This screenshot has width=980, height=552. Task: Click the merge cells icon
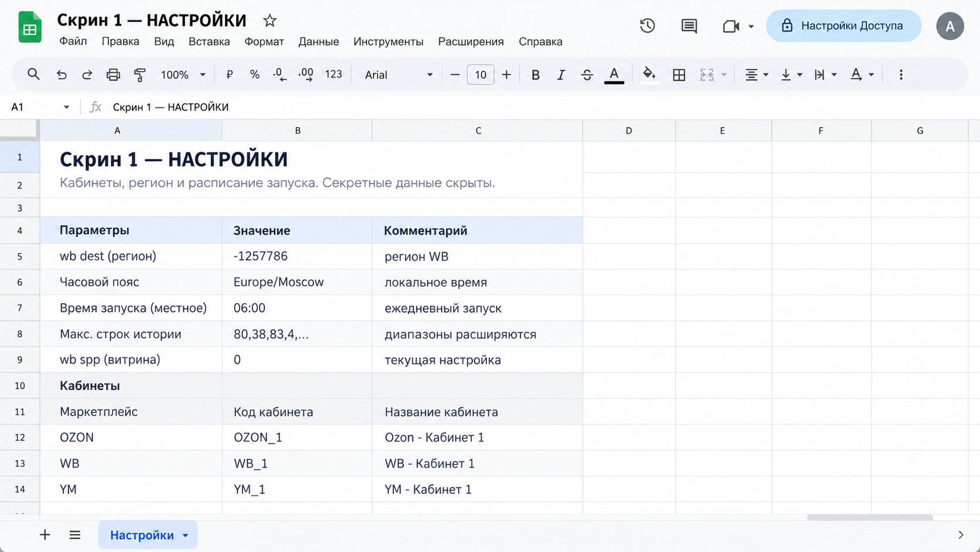(707, 74)
